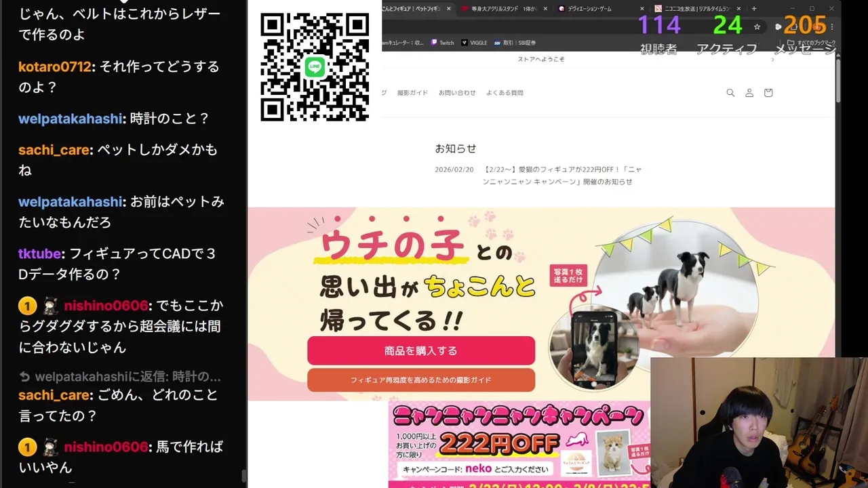Click tktube's username in chat
Screen dimensions: 868x488
click(x=40, y=253)
